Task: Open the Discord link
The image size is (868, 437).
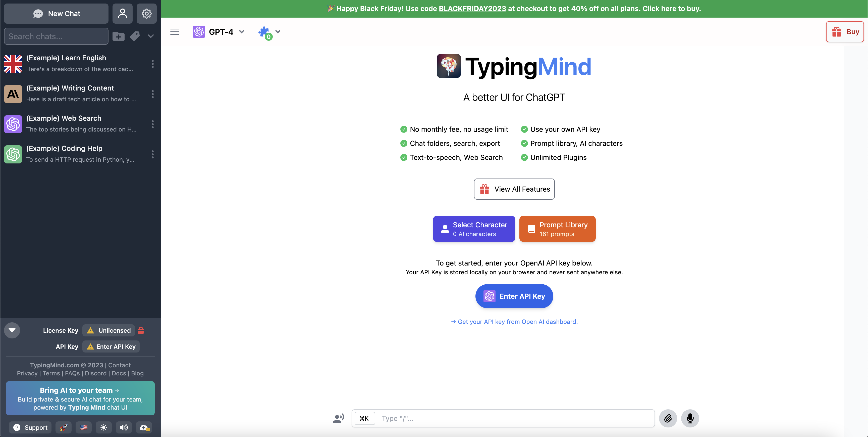Action: [96, 373]
